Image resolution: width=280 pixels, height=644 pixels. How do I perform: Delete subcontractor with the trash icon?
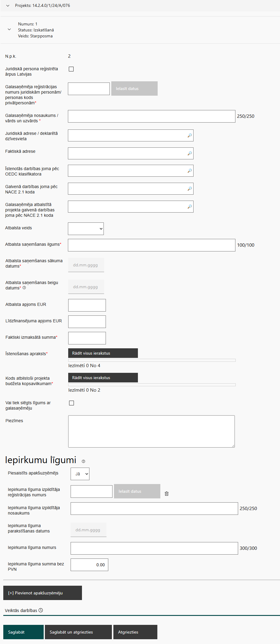[x=167, y=494]
